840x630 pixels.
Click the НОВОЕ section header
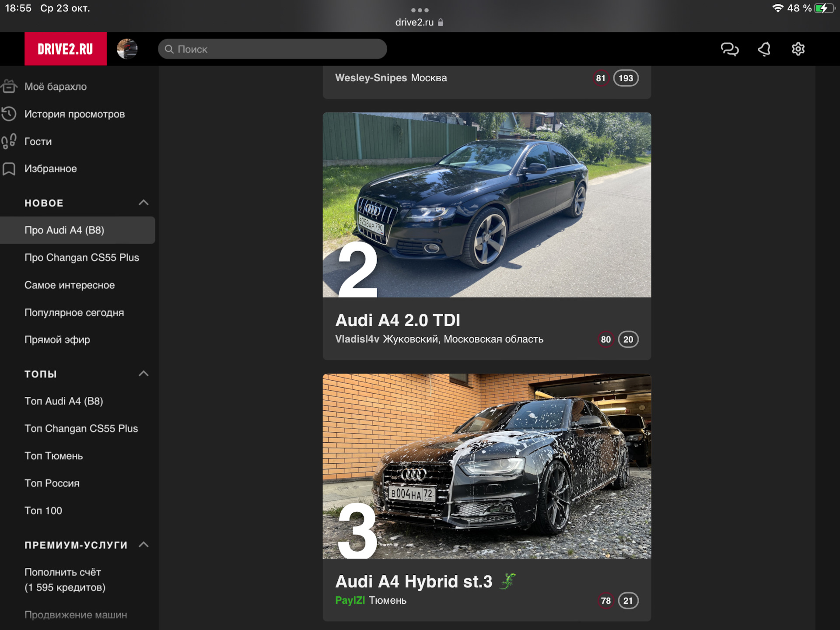click(x=44, y=203)
